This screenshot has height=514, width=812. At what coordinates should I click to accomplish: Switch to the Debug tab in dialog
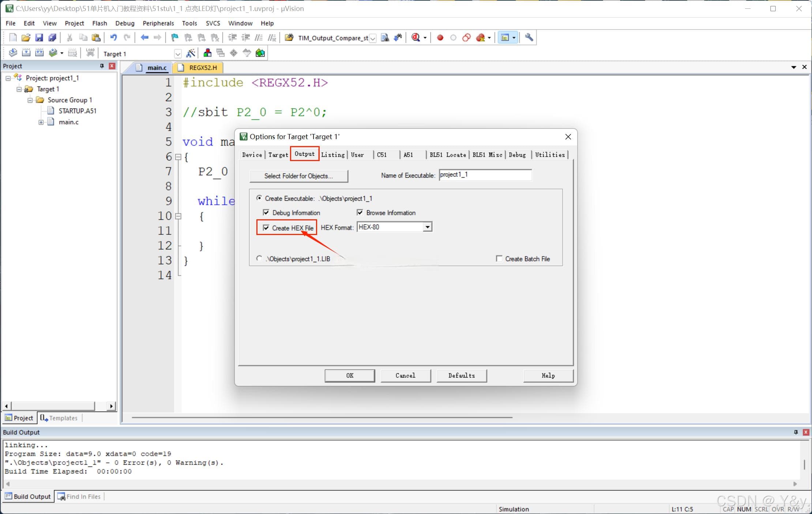coord(517,155)
